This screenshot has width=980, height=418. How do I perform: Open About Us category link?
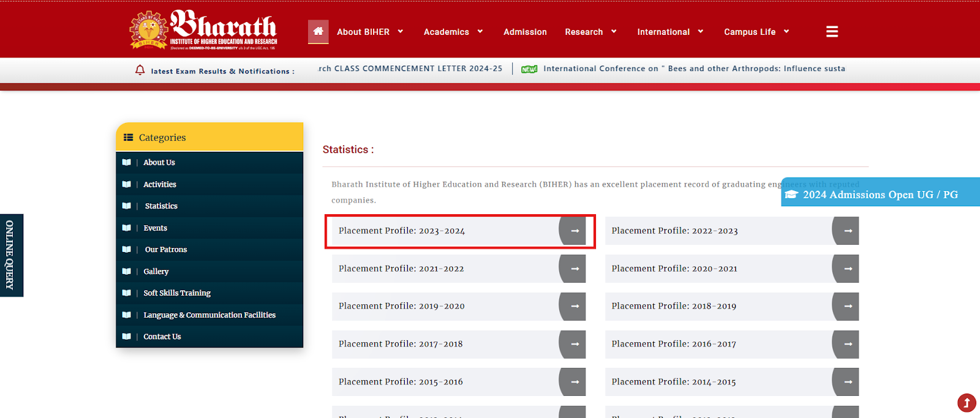click(159, 162)
